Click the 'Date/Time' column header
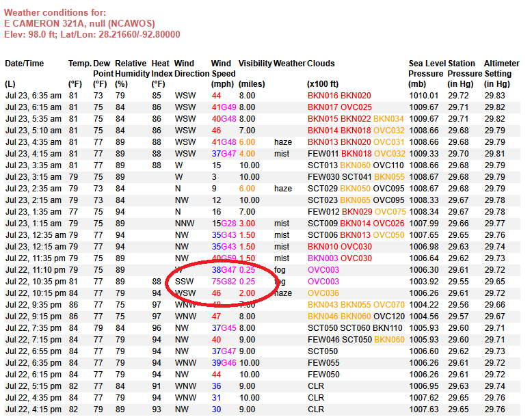 click(25, 64)
